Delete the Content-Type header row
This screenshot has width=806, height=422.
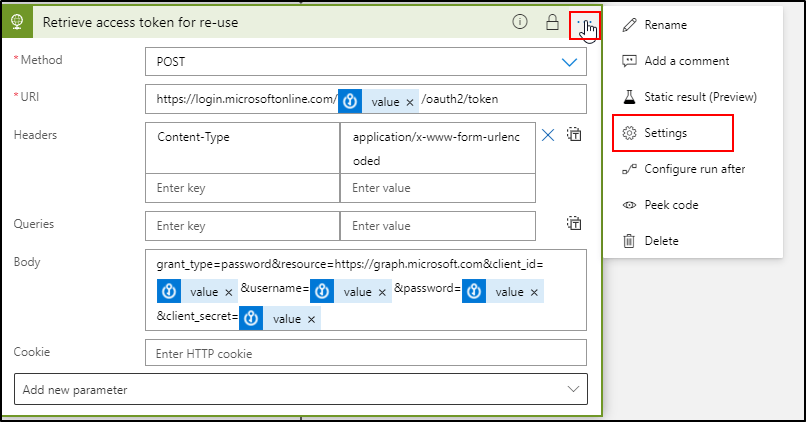tap(548, 135)
